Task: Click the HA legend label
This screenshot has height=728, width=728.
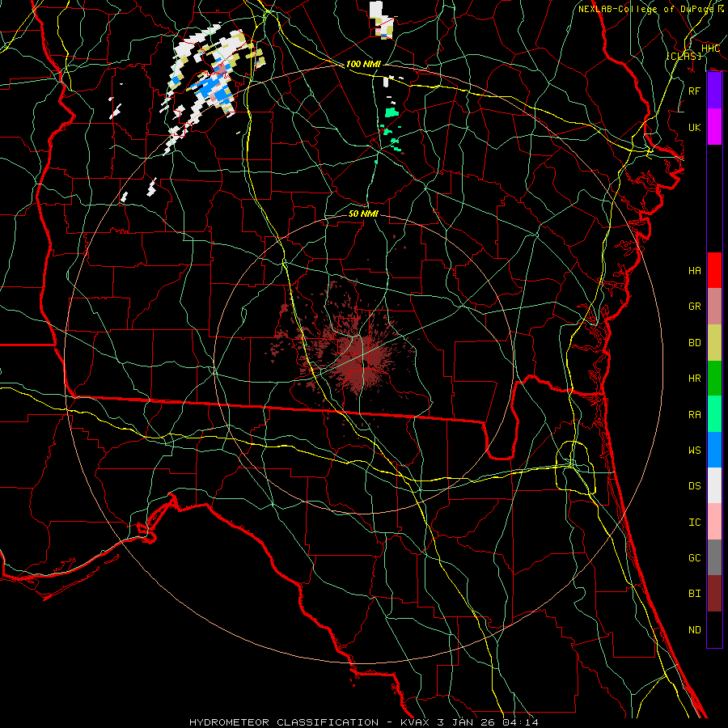Action: click(694, 271)
